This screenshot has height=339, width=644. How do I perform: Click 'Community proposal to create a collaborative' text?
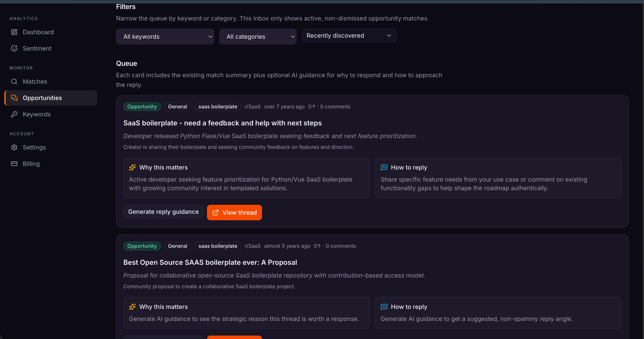tap(209, 287)
